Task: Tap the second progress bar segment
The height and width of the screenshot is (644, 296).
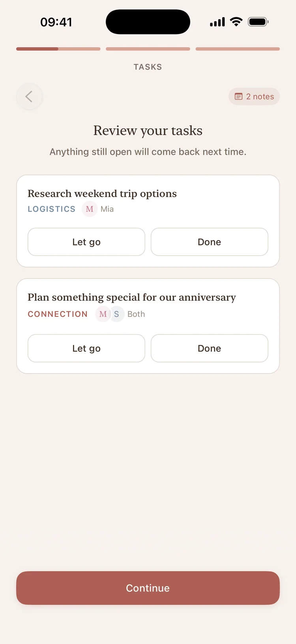Action: tap(148, 49)
